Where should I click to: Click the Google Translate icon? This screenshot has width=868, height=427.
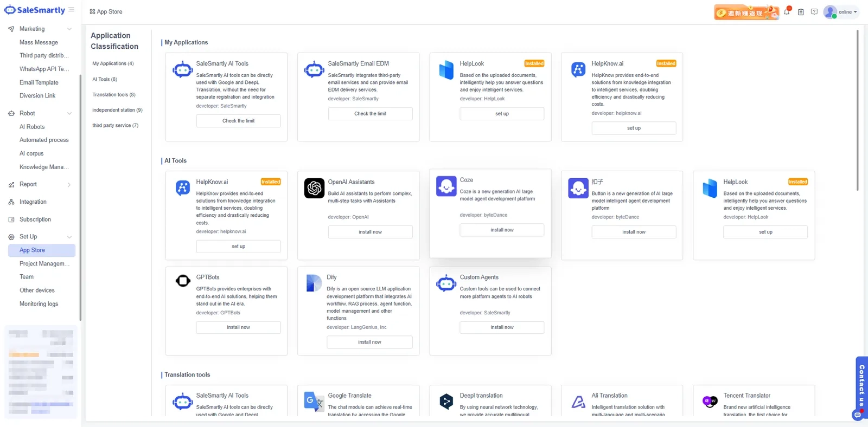tap(314, 402)
